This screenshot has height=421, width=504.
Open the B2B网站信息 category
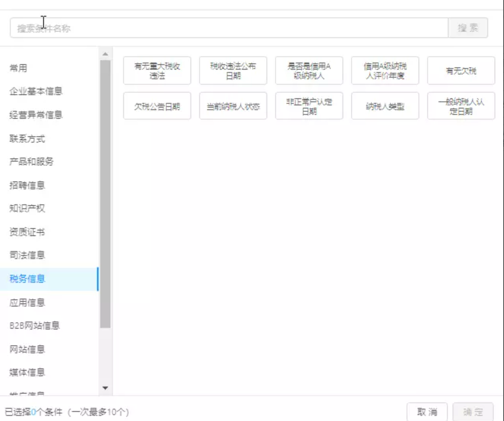click(34, 326)
